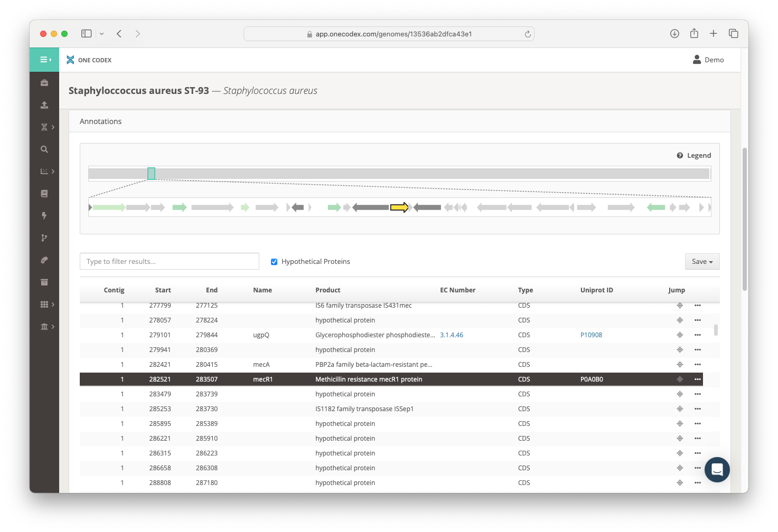Click the upload icon in sidebar
778x532 pixels.
[44, 105]
